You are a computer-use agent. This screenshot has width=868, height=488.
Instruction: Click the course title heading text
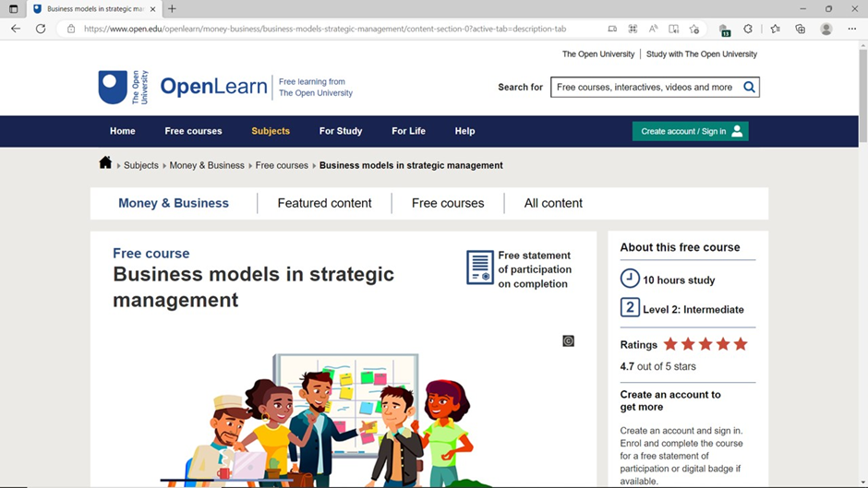pyautogui.click(x=254, y=287)
